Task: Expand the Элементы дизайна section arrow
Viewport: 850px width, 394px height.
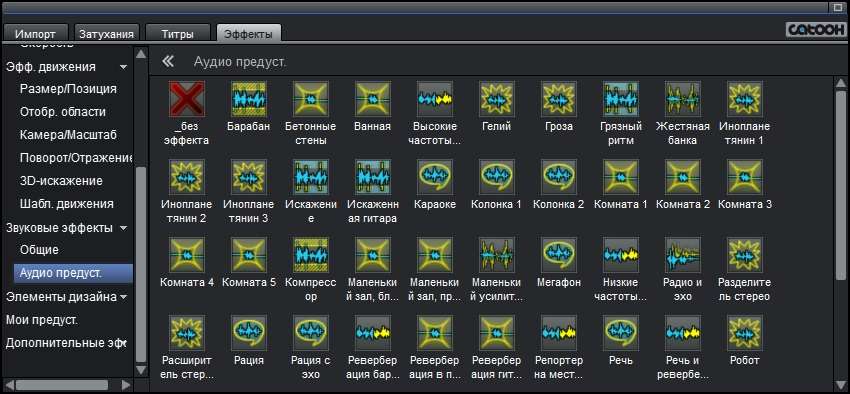Action: (124, 297)
